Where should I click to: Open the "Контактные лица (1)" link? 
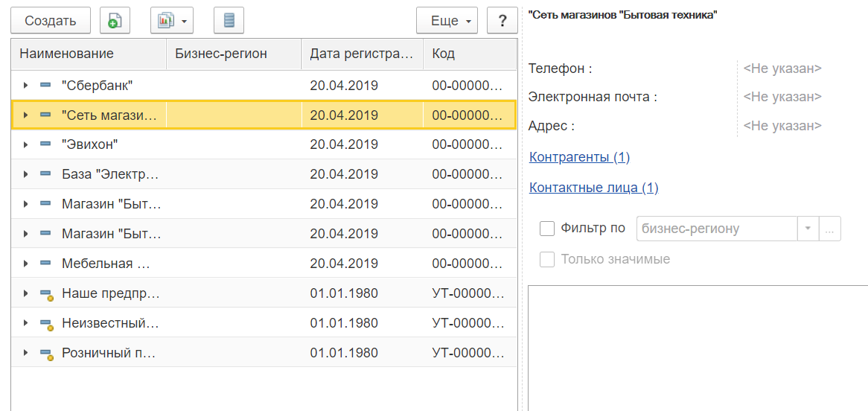593,188
